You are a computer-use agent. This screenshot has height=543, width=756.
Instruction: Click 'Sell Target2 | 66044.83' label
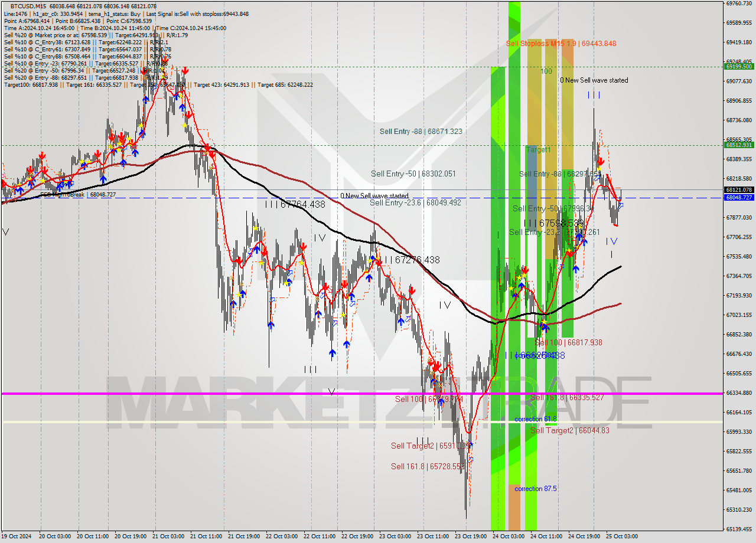point(569,431)
